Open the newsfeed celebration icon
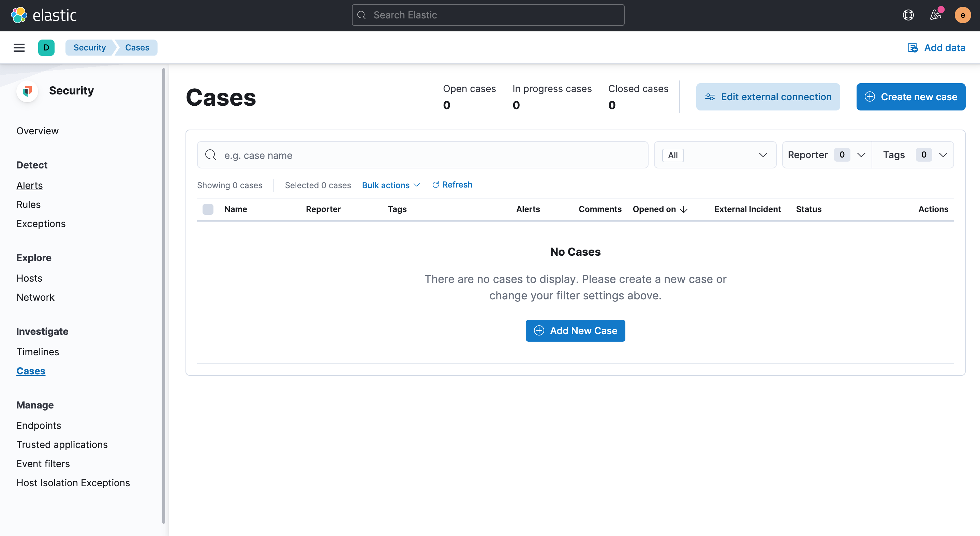Image resolution: width=980 pixels, height=536 pixels. [x=935, y=15]
